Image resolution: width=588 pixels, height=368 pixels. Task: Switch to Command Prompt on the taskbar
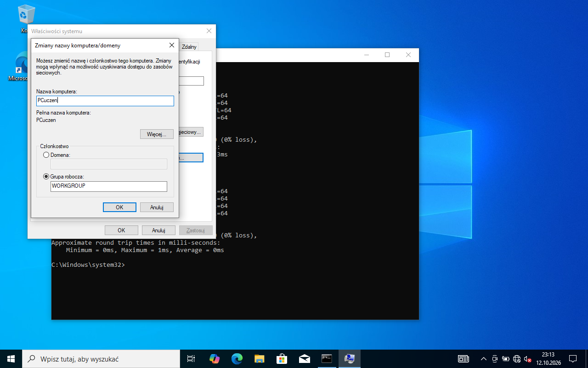[x=327, y=359]
